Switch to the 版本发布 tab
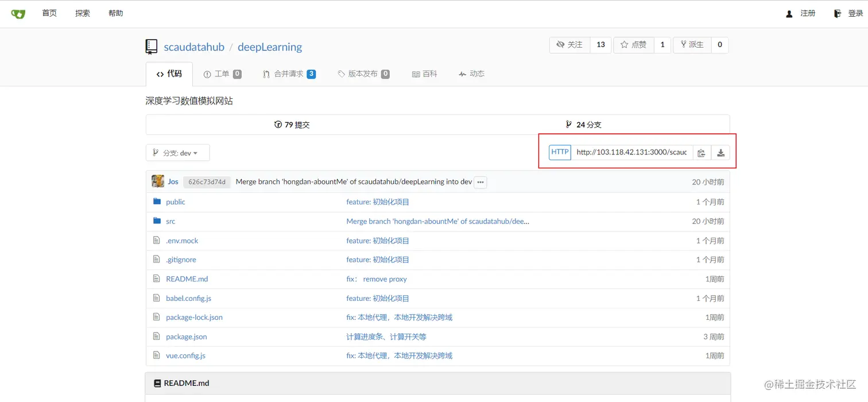The width and height of the screenshot is (868, 402). [363, 74]
